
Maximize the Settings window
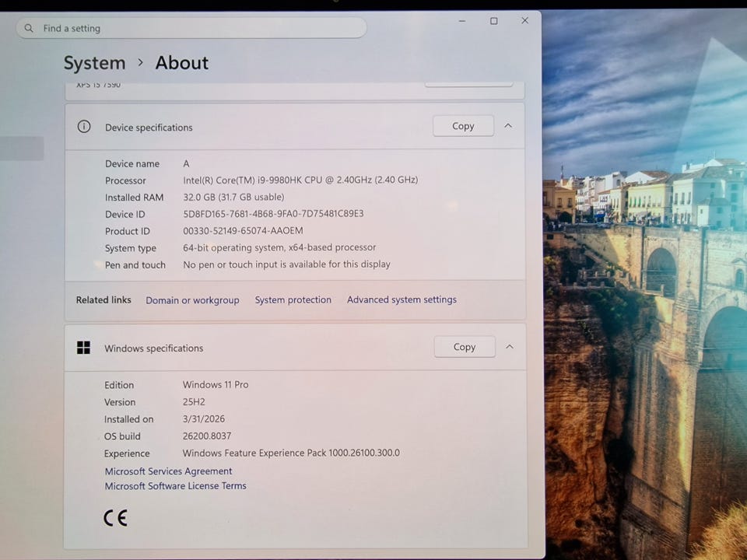494,21
